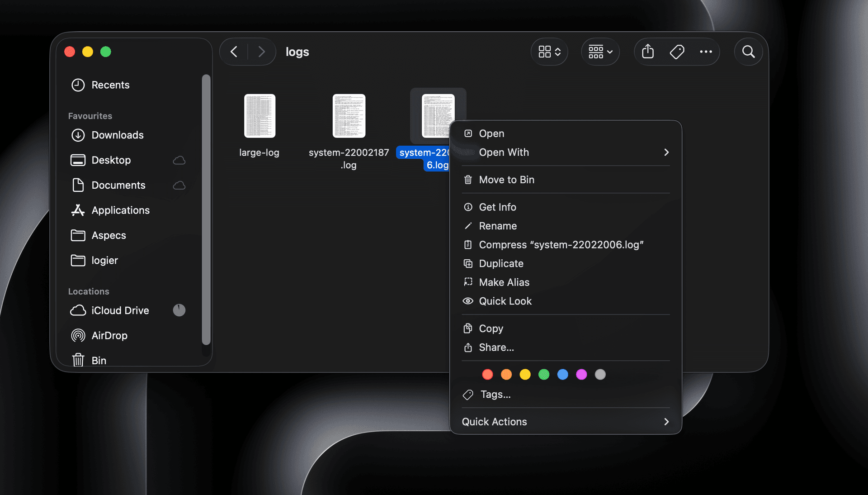Image resolution: width=868 pixels, height=495 pixels.
Task: Apply the blue tag color
Action: 562,375
